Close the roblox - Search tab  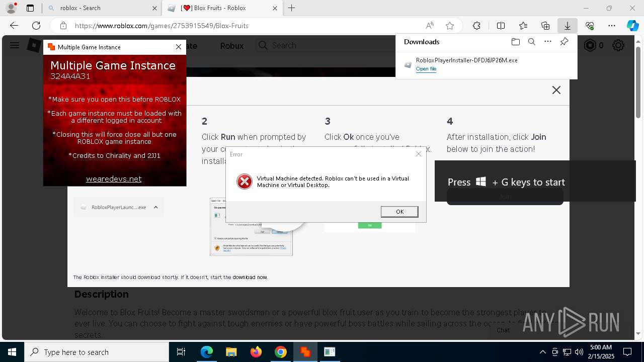pos(154,8)
